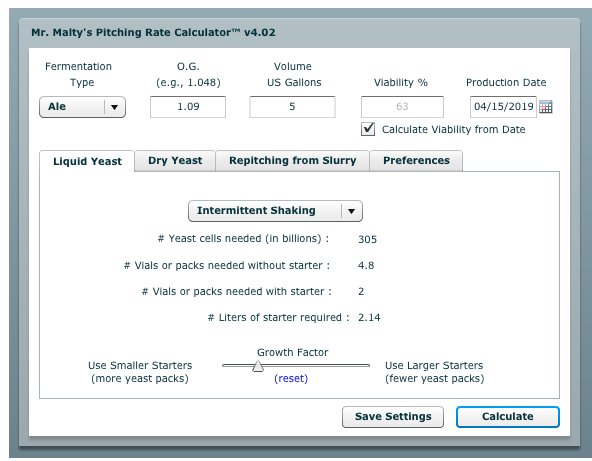The width and height of the screenshot is (592, 461).
Task: Click the Use Larger Starters label
Action: [x=435, y=372]
